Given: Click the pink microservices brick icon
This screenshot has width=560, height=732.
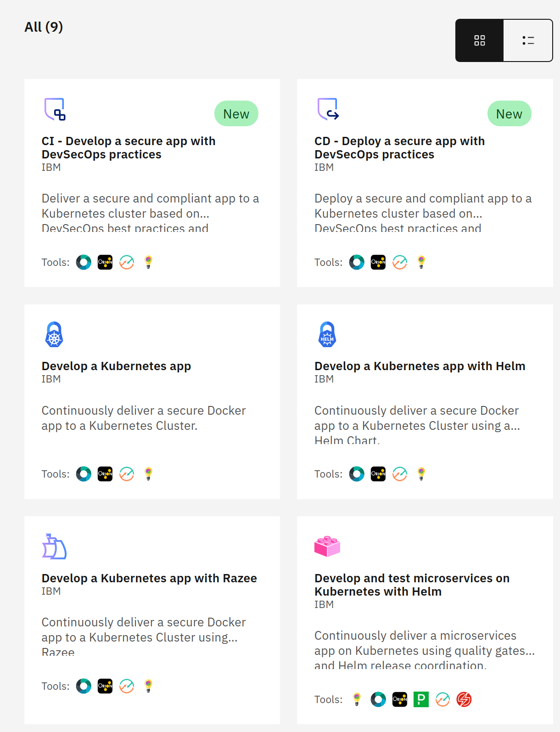Looking at the screenshot, I should (327, 546).
